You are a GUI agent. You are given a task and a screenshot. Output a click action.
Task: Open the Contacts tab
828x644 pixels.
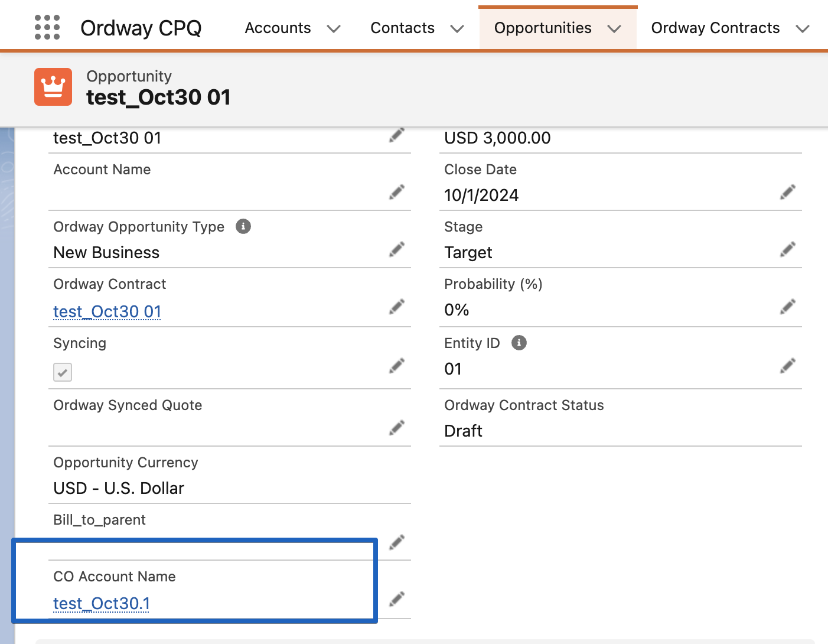point(402,28)
